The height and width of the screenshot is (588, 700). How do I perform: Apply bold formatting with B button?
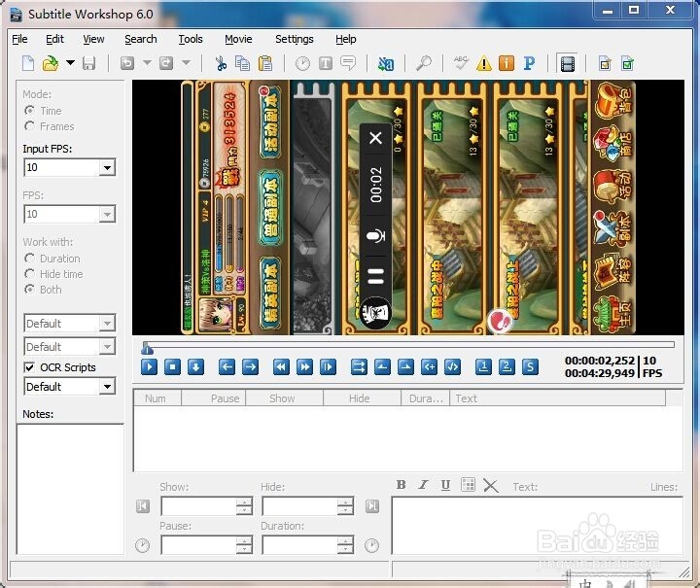click(x=401, y=485)
